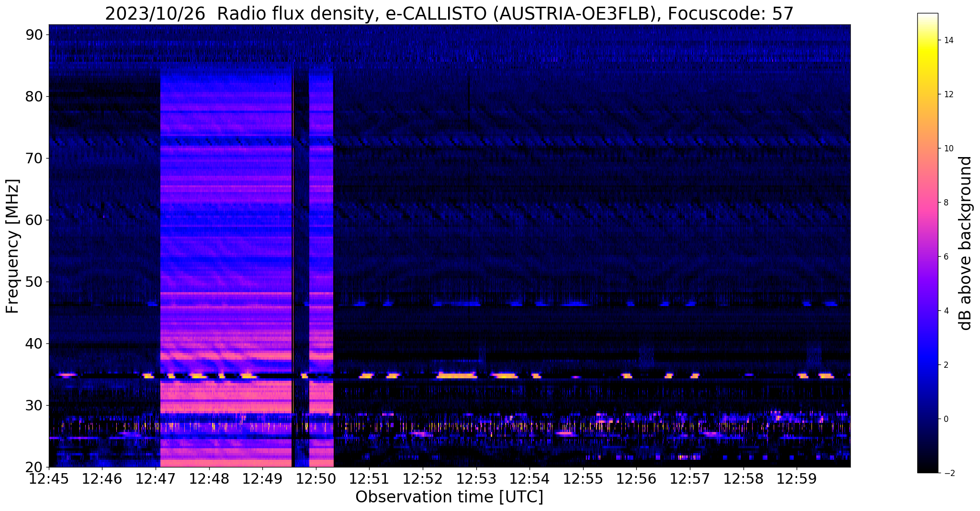This screenshot has width=980, height=511.
Task: Click the 12:50 time tick label
Action: click(315, 479)
